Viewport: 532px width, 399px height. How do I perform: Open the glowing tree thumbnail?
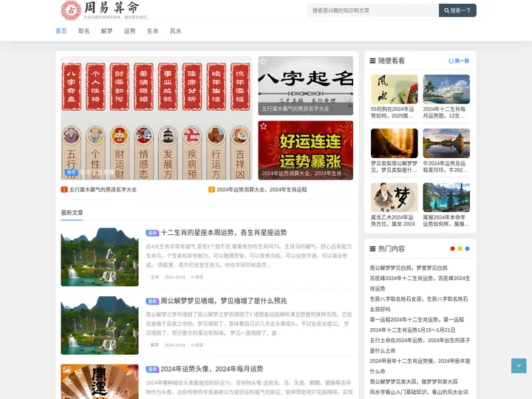pyautogui.click(x=395, y=143)
